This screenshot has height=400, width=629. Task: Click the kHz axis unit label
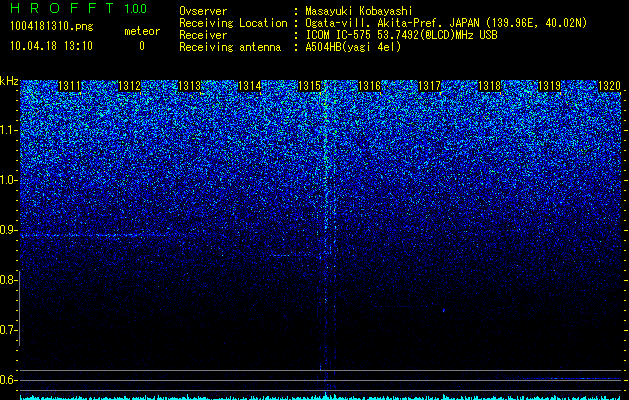coord(9,81)
